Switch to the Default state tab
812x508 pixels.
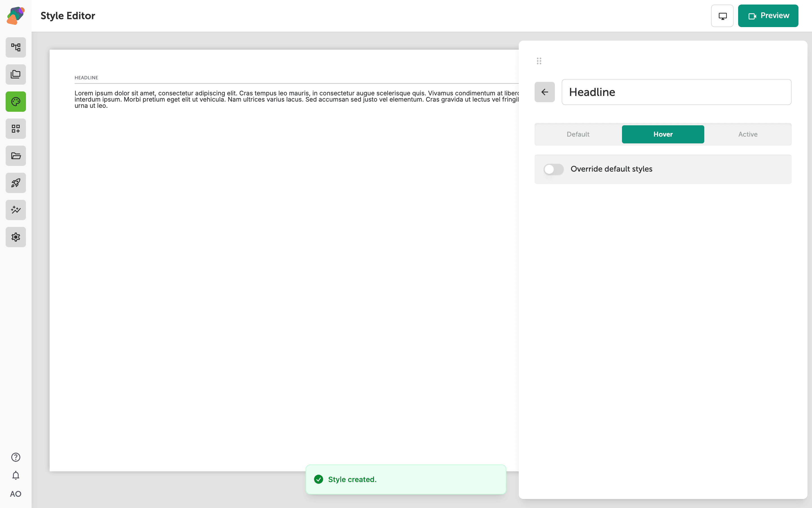tap(578, 134)
